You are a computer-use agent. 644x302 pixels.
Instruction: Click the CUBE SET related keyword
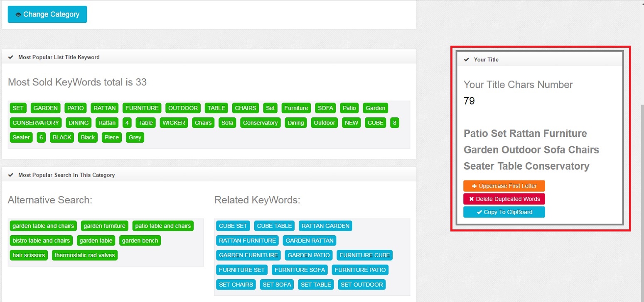(233, 226)
